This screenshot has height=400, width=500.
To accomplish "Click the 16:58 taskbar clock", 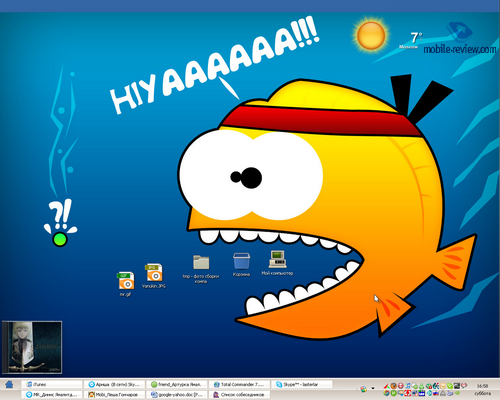I will click(x=482, y=386).
